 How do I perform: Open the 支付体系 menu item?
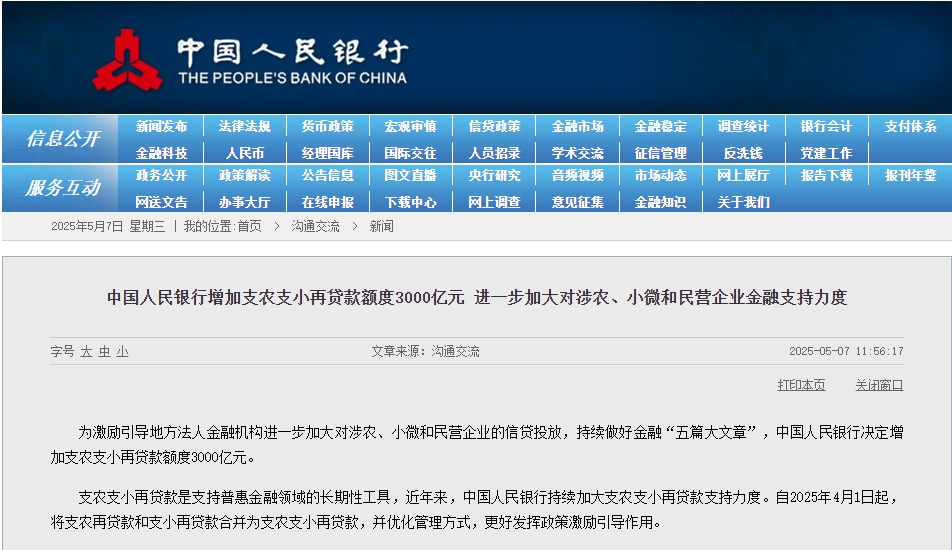click(910, 127)
